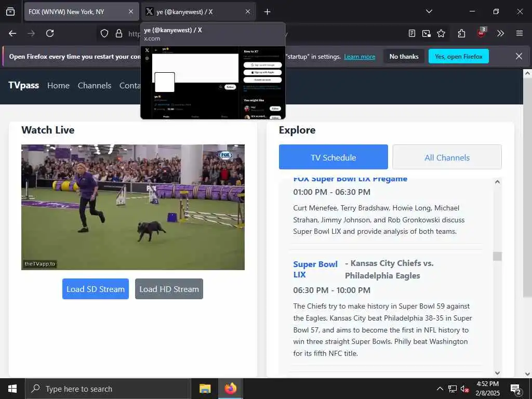Click the tab preview thumbnail of X

(x=213, y=83)
